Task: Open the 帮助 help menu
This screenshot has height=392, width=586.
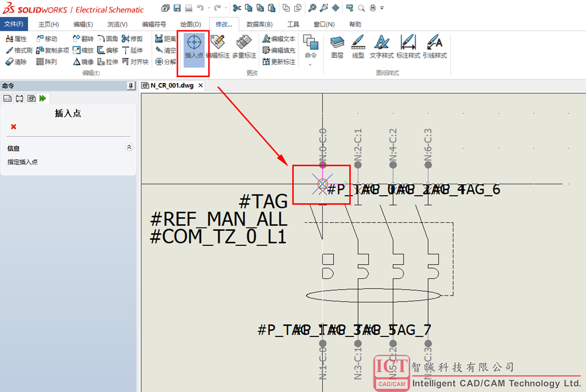Action: 355,24
